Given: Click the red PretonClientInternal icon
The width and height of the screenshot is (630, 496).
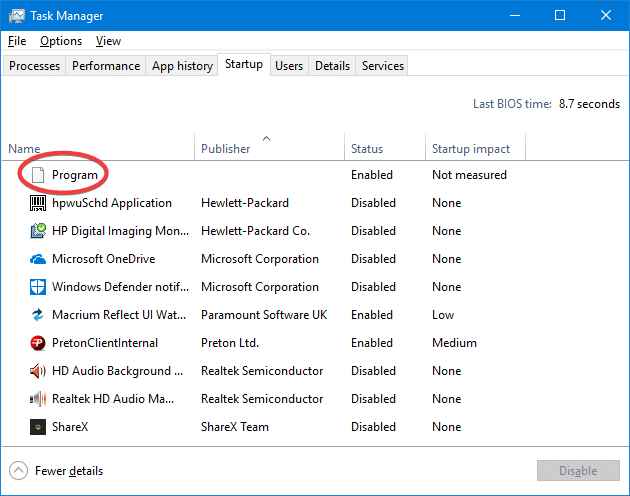Looking at the screenshot, I should pos(38,343).
